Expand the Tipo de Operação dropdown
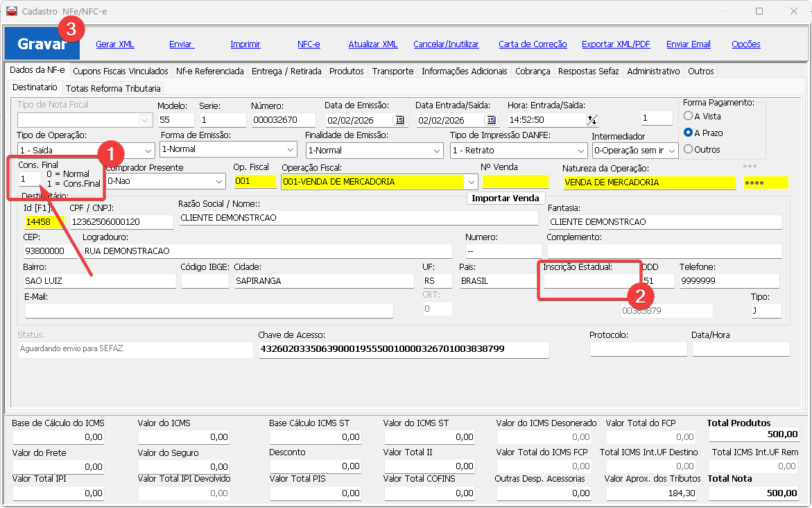The height and width of the screenshot is (508, 812). [148, 151]
